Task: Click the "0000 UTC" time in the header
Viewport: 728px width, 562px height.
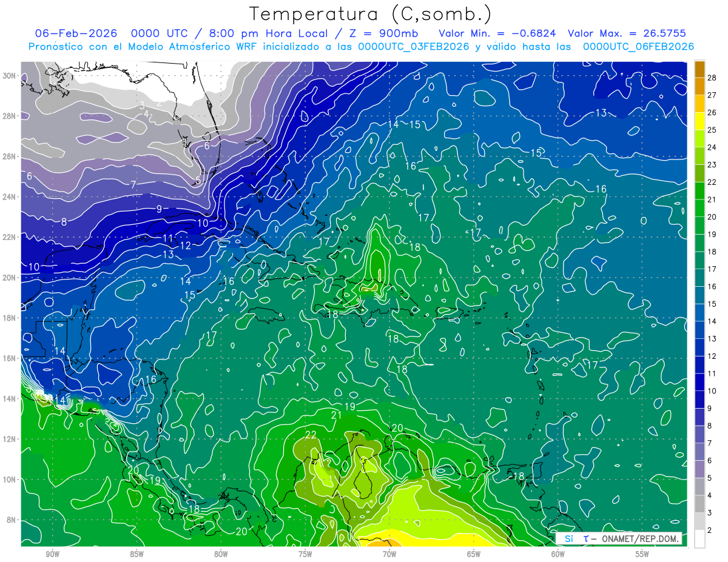Action: pyautogui.click(x=159, y=33)
